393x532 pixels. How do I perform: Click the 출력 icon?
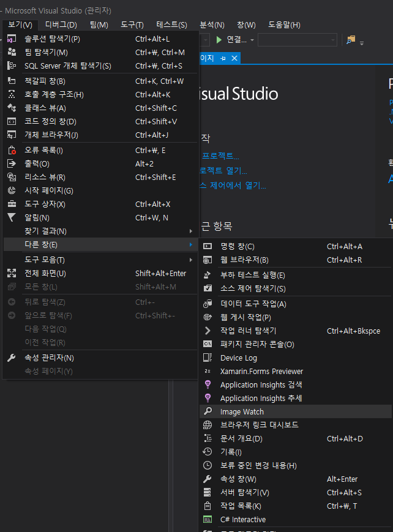[x=12, y=163]
